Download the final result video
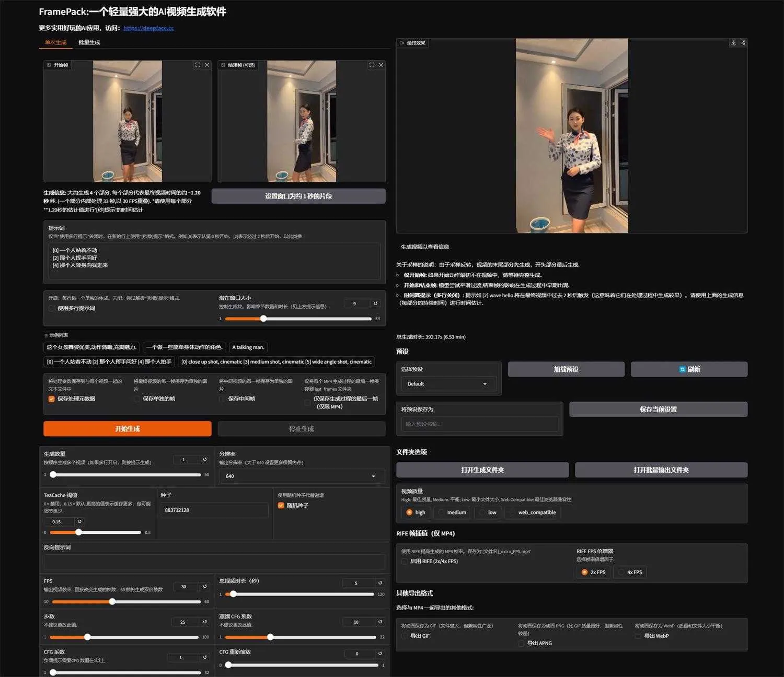This screenshot has width=784, height=677. point(733,43)
